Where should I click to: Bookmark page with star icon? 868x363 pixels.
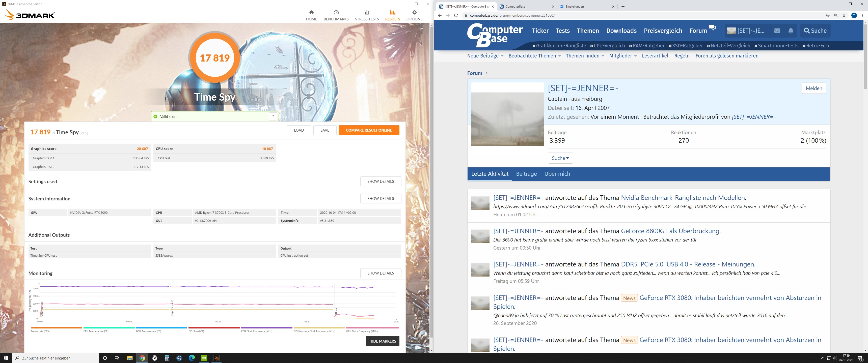pyautogui.click(x=844, y=15)
